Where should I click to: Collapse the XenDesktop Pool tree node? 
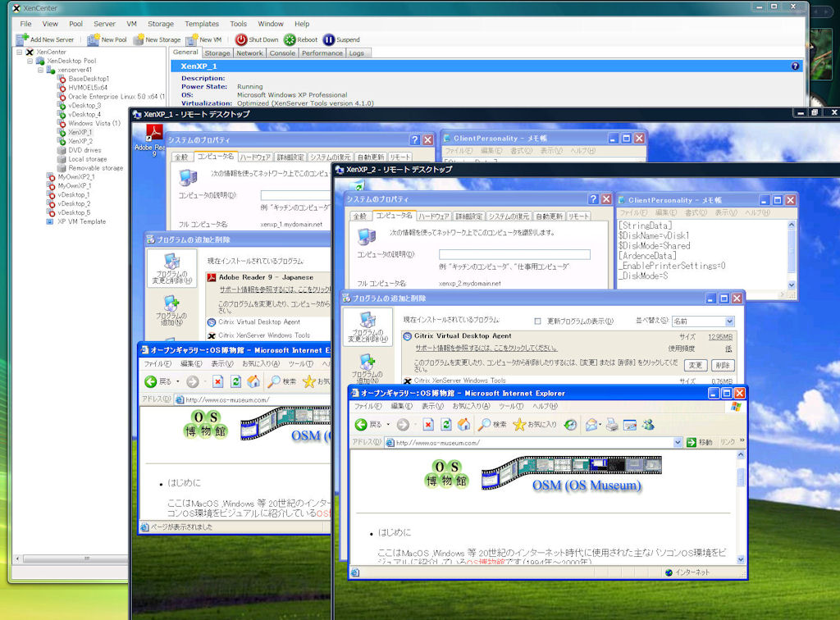30,61
